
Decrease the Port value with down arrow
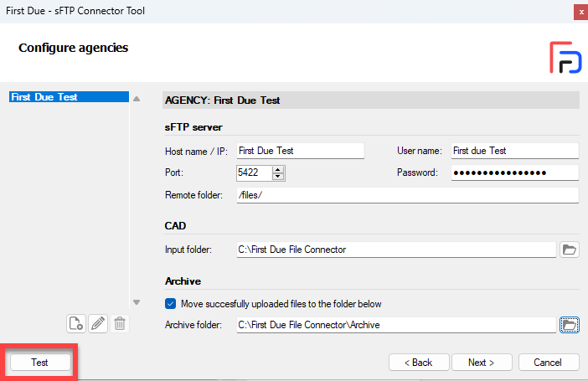[x=278, y=176]
